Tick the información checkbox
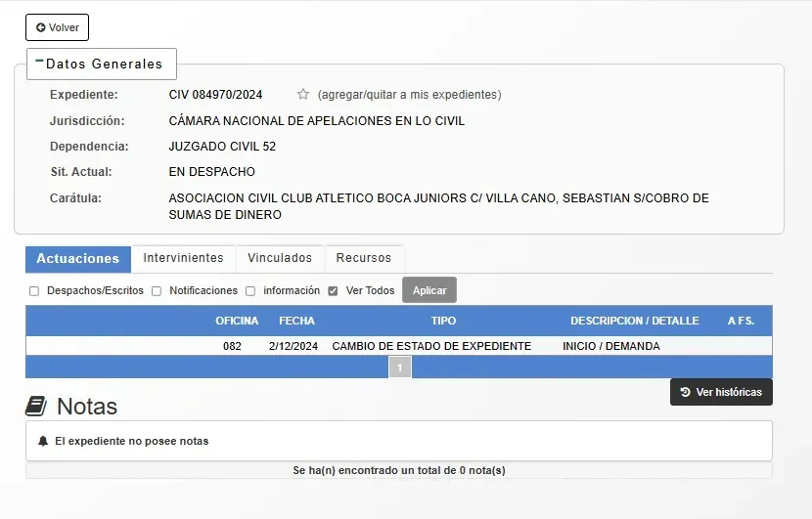 250,291
